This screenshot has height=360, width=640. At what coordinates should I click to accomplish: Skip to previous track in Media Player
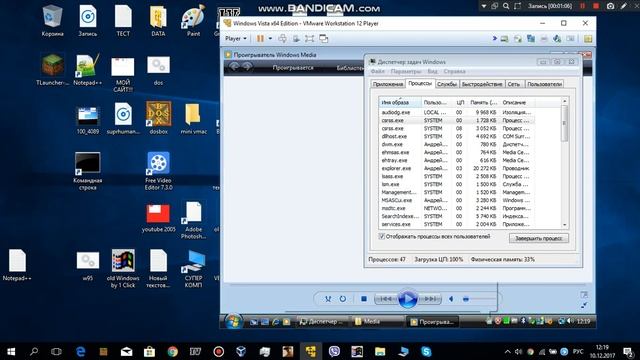pos(386,299)
